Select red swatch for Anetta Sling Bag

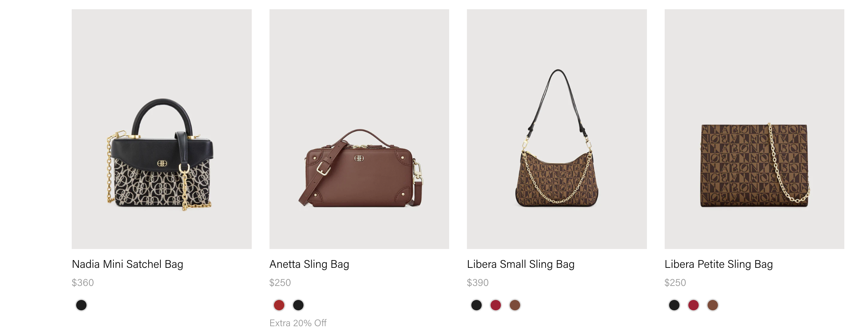tap(279, 305)
